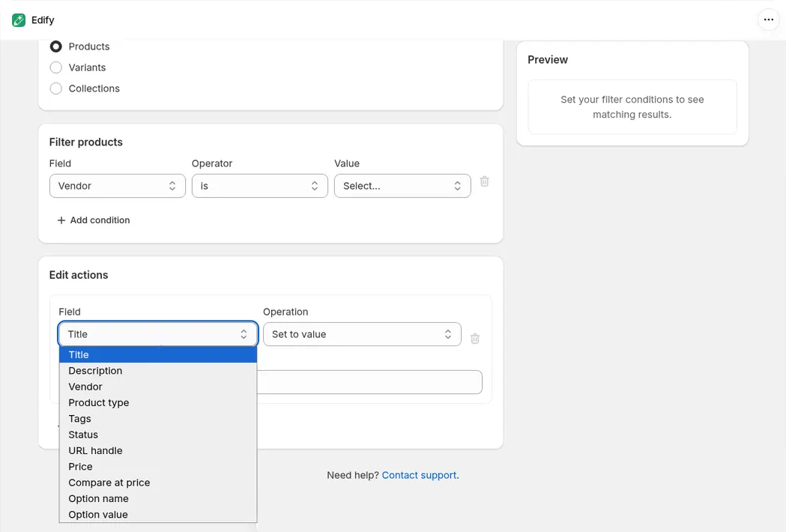Choose Vendor from the open field list
Image resolution: width=786 pixels, height=532 pixels.
[158, 387]
